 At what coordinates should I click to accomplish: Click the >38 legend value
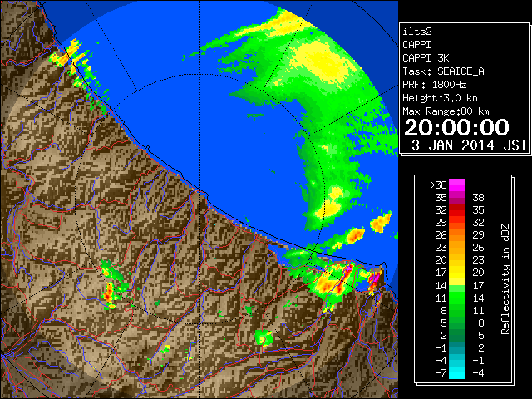point(438,185)
